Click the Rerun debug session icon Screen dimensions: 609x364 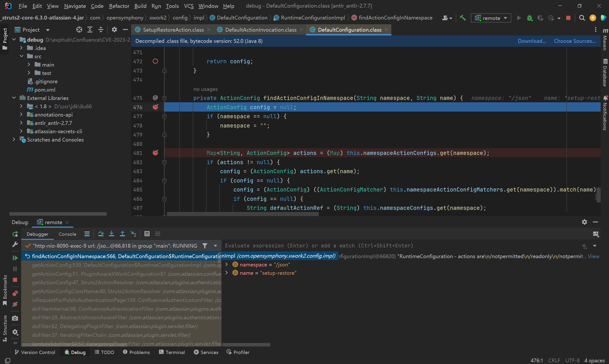15,234
